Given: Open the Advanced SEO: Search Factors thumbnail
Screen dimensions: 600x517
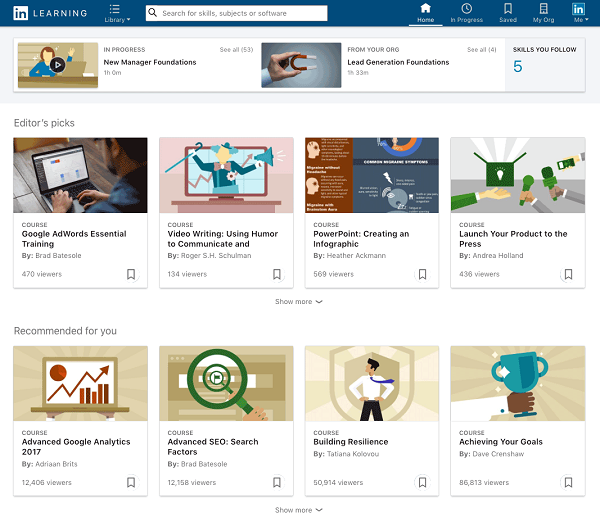Looking at the screenshot, I should [x=226, y=384].
